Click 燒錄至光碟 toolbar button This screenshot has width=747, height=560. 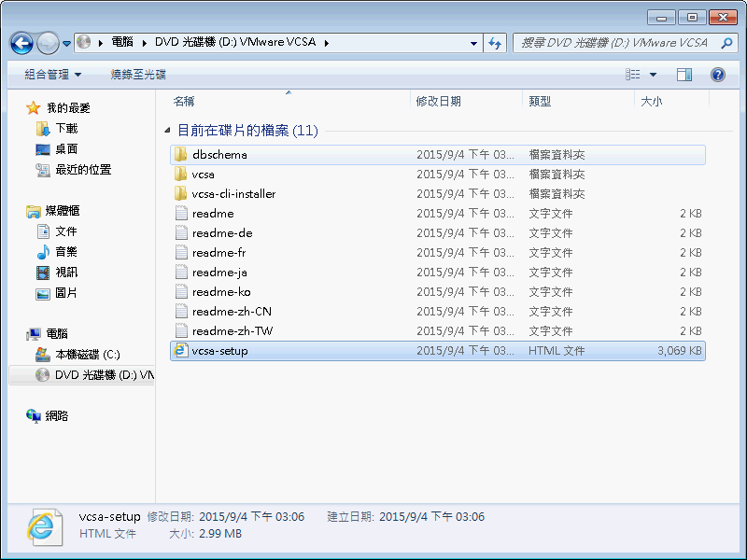(138, 75)
